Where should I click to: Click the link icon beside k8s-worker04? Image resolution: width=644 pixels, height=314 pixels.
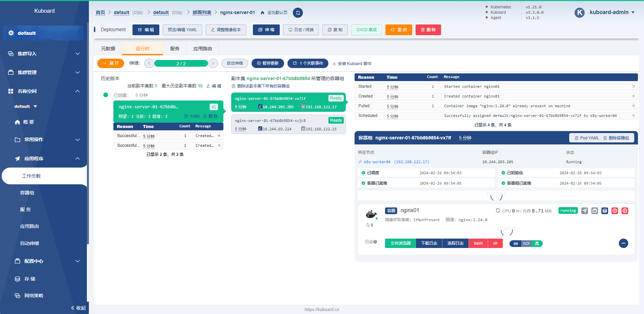360,162
